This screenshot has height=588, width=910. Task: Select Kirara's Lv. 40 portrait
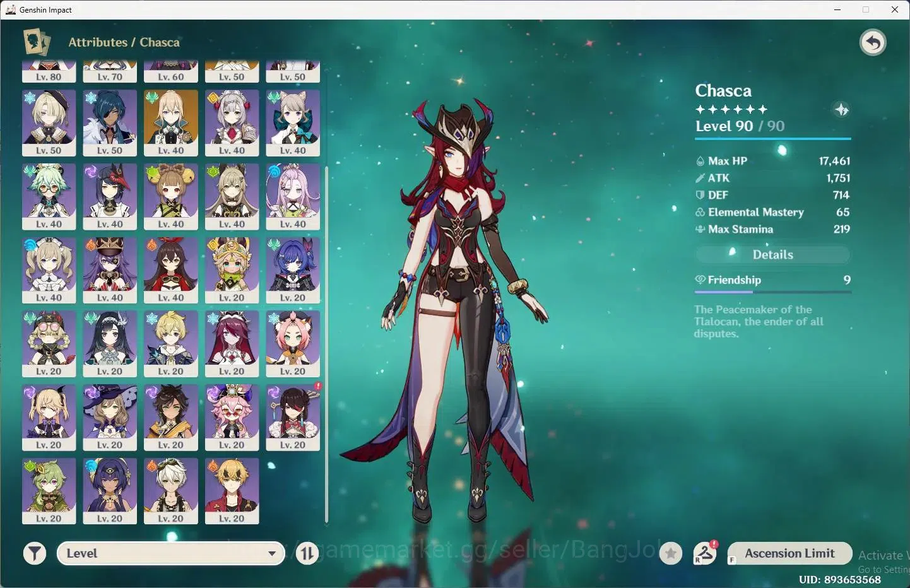(x=232, y=197)
